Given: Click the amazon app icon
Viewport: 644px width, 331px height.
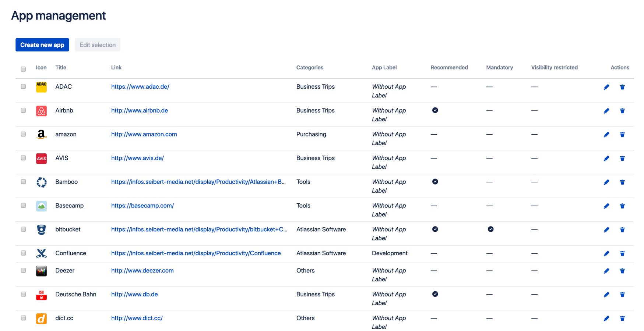Looking at the screenshot, I should click(41, 134).
